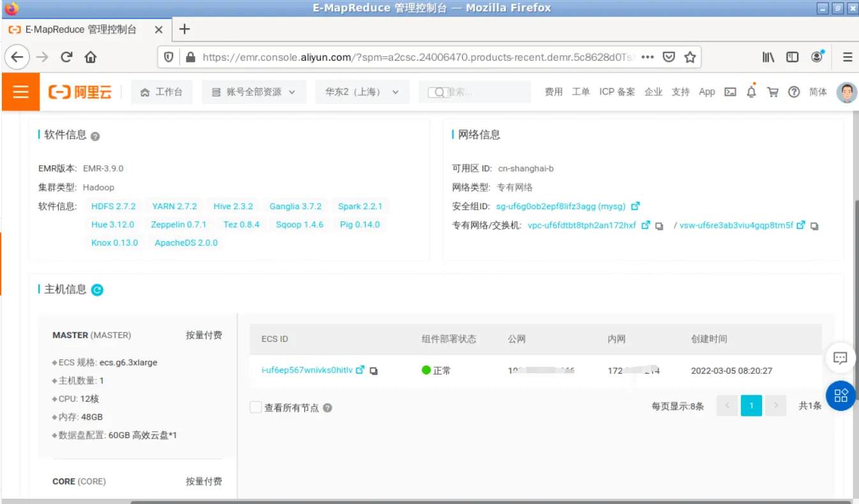Click the Firefox address bar URL
859x504 pixels.
[418, 57]
